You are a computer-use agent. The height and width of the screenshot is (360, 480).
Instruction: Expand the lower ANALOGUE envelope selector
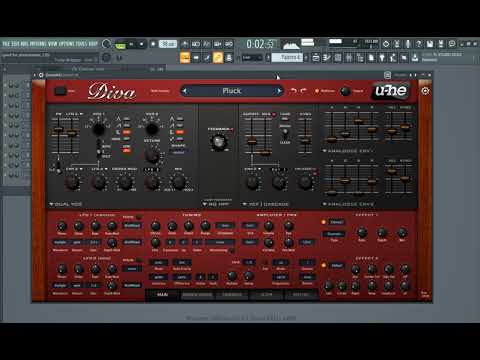[x=348, y=204]
